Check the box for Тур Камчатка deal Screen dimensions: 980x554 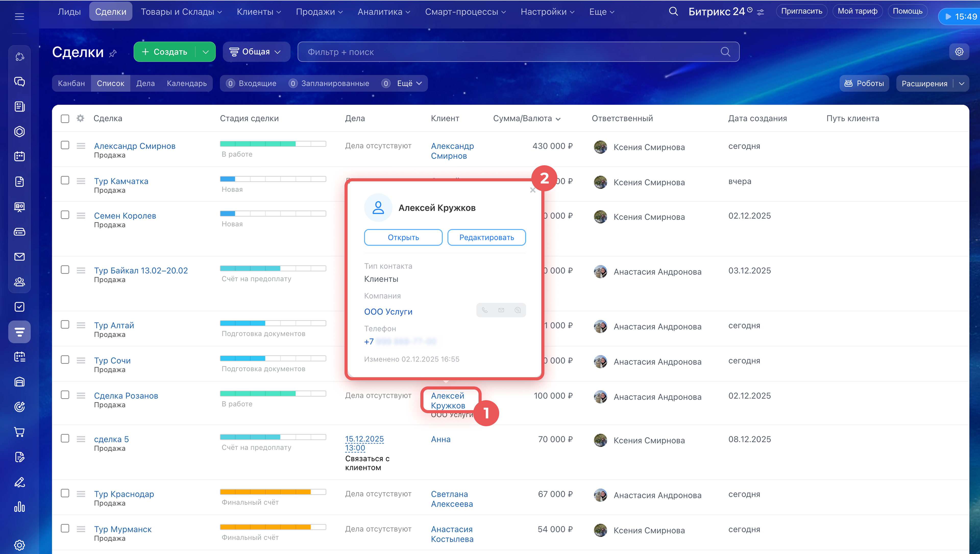[65, 180]
